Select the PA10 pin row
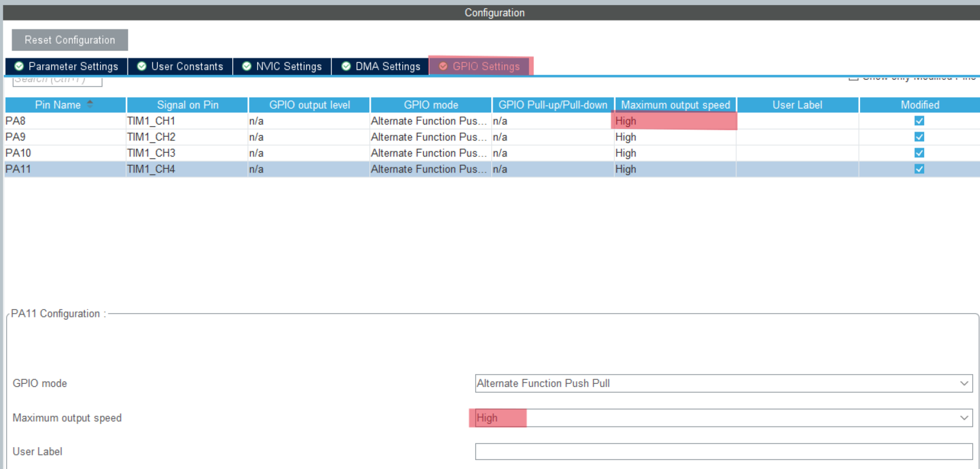The image size is (980, 469). click(x=493, y=153)
